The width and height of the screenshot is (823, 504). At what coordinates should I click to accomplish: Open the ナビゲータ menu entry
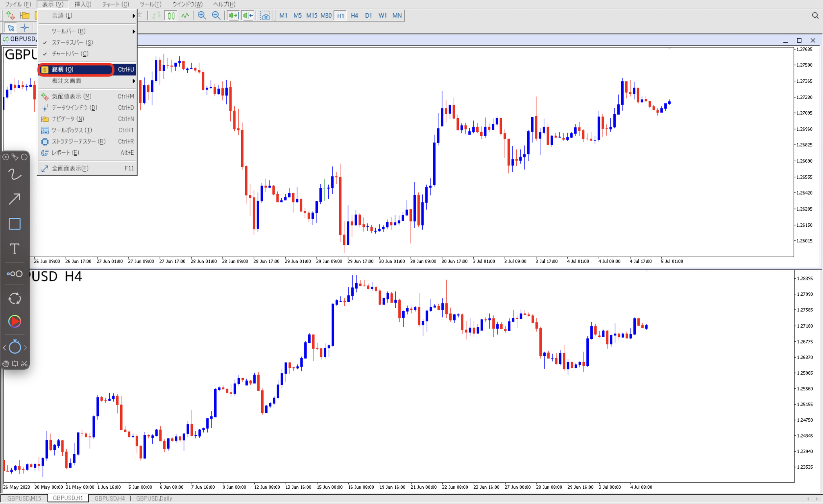(x=68, y=119)
